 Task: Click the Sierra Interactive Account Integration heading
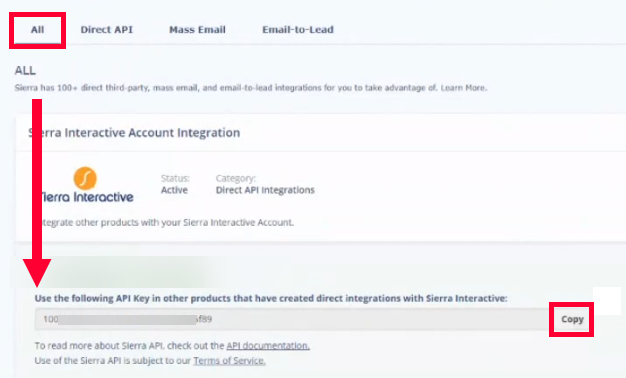point(134,133)
